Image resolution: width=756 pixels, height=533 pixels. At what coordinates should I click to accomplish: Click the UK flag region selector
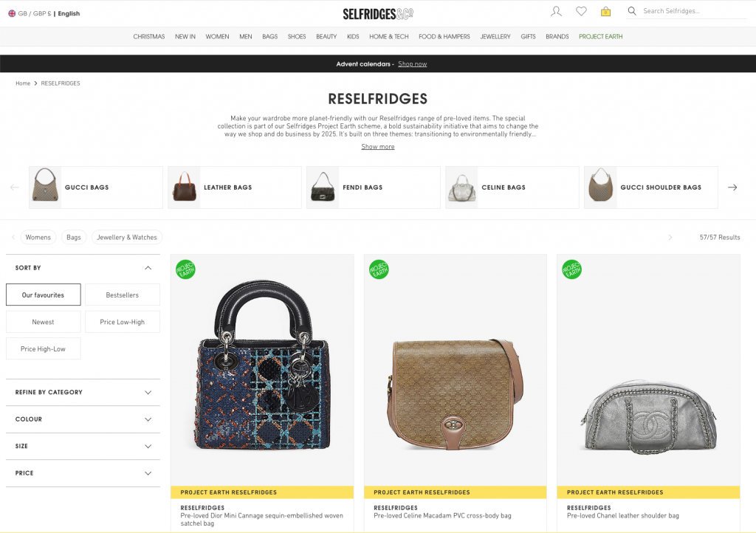pos(12,13)
